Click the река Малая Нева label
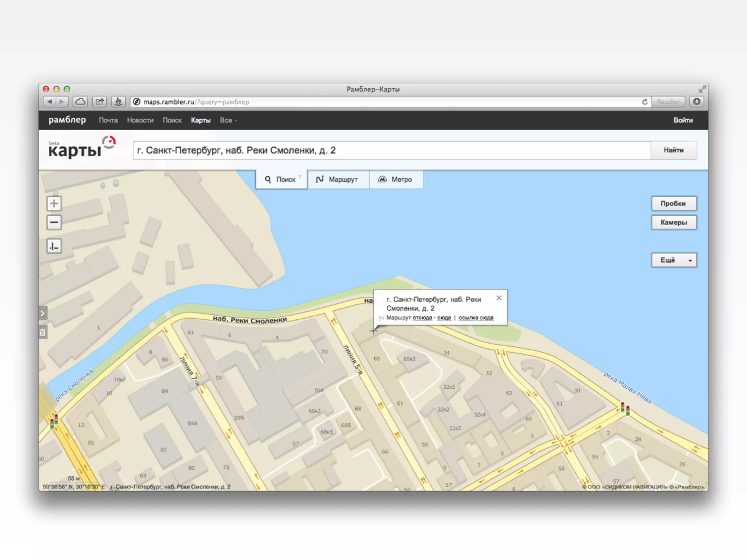This screenshot has height=560, width=747. point(627,388)
